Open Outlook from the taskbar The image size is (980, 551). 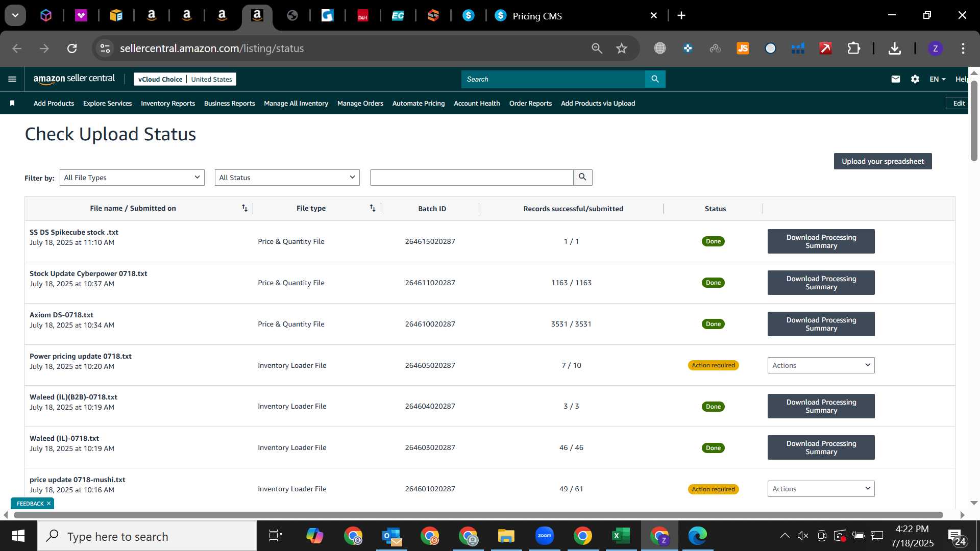[x=391, y=536]
